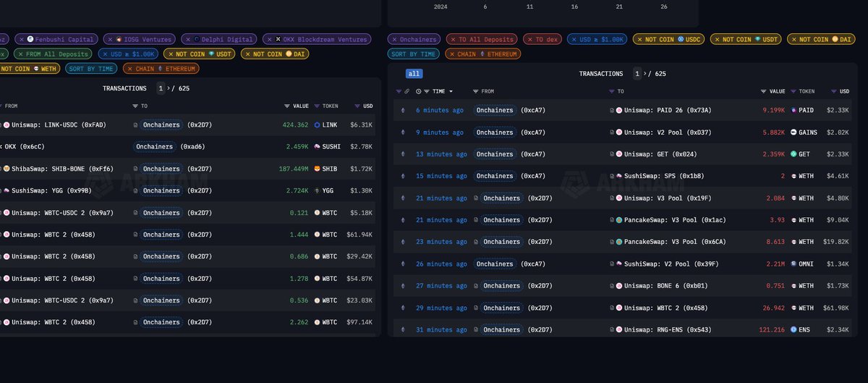Open Uniswap: WBTC-USDC 2 (0x9a7) in the $23.03K row
The image size is (868, 383).
[x=63, y=300]
